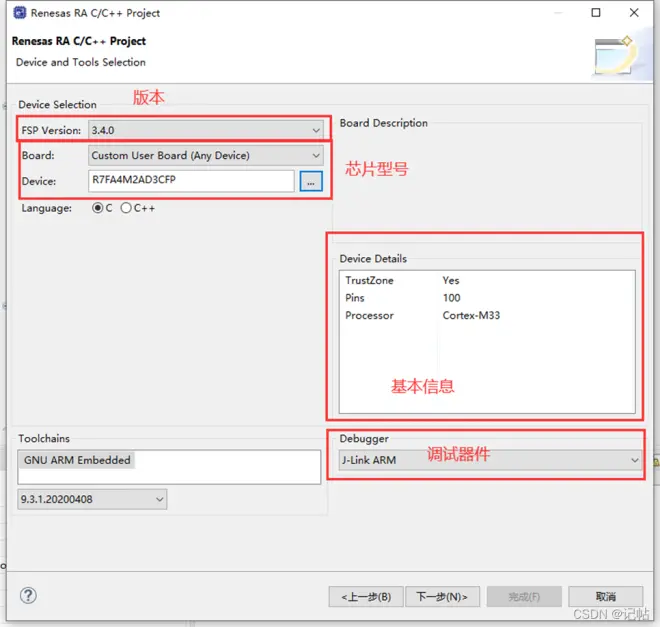Open the J-Link ARM debugger dropdown
660x627 pixels.
pyautogui.click(x=490, y=460)
